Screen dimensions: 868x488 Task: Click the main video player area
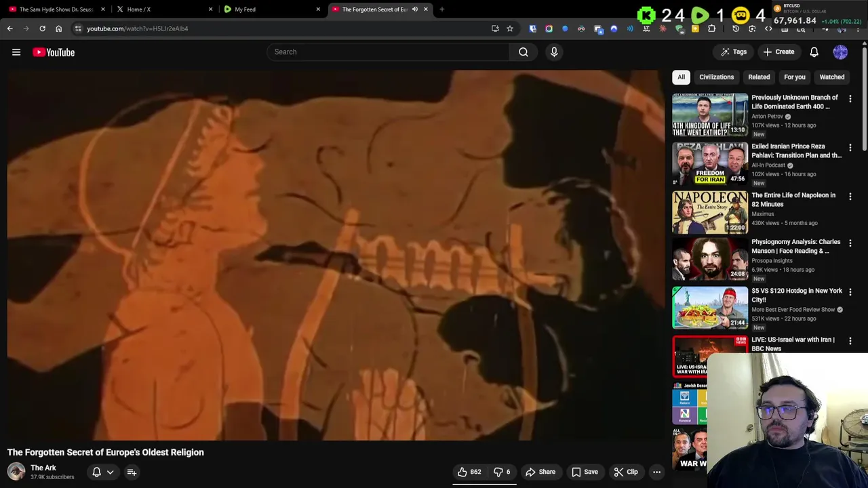click(336, 255)
